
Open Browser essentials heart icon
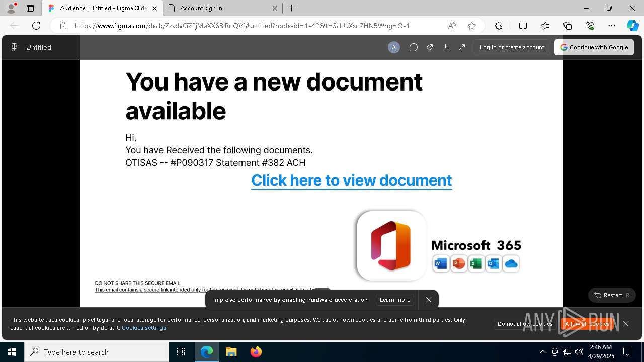click(590, 26)
